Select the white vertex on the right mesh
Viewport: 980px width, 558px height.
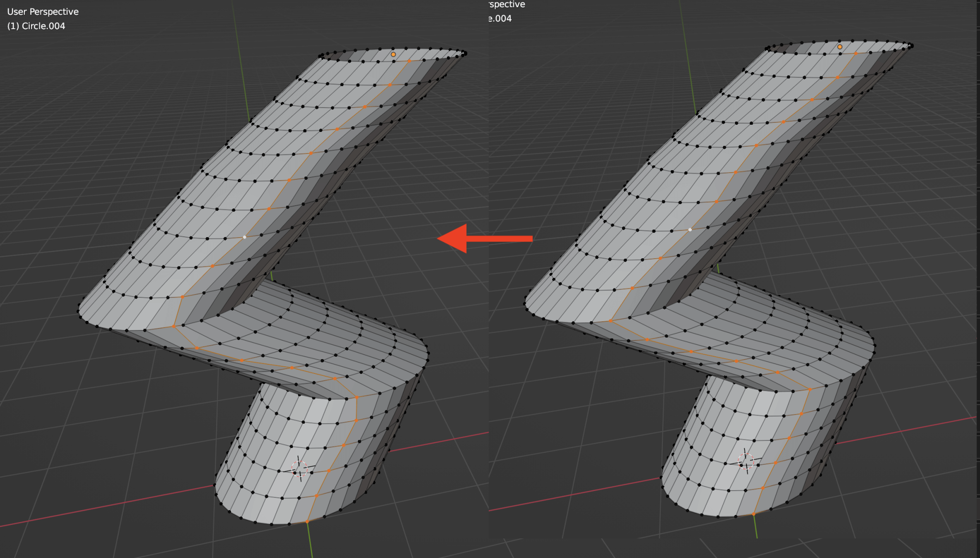(x=690, y=230)
